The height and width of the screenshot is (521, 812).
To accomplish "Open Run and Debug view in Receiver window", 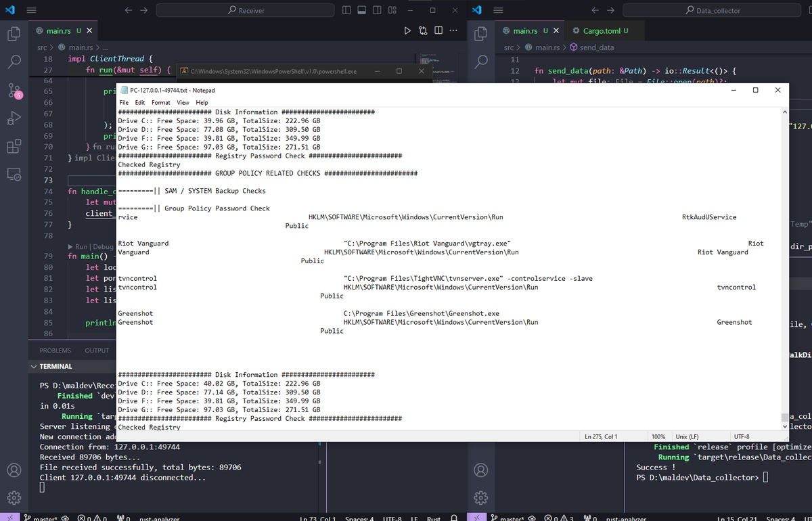I will point(14,118).
